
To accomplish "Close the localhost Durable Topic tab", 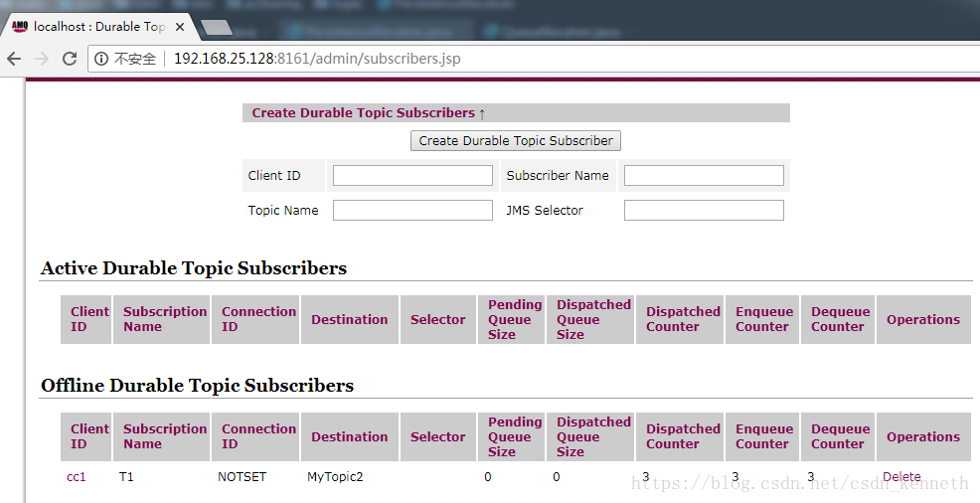I will 180,27.
